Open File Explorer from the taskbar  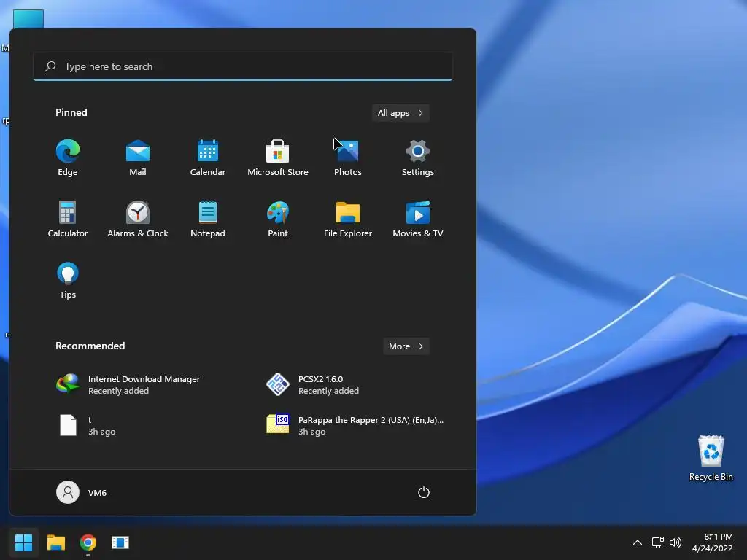(x=55, y=542)
